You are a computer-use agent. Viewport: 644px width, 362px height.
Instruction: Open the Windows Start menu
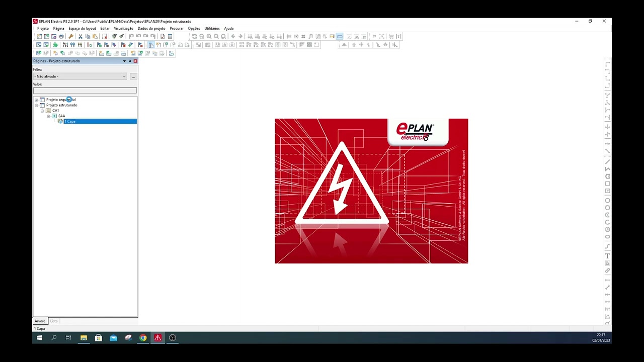[39, 338]
